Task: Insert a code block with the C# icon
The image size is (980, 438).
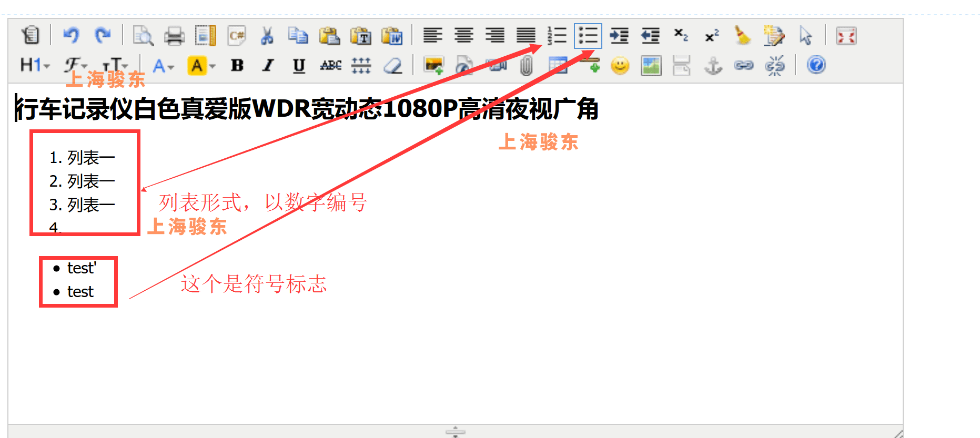Action: [237, 36]
